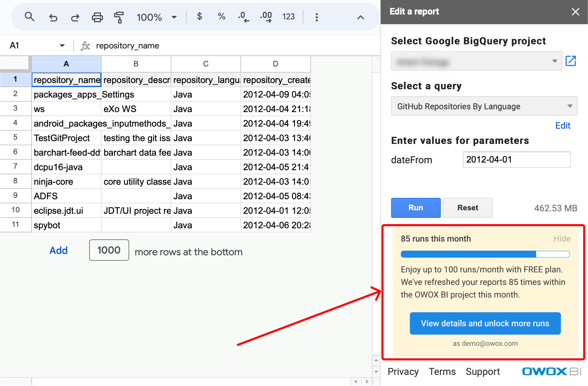Open the three-dot more options menu
Image resolution: width=588 pixels, height=386 pixels.
[x=316, y=17]
